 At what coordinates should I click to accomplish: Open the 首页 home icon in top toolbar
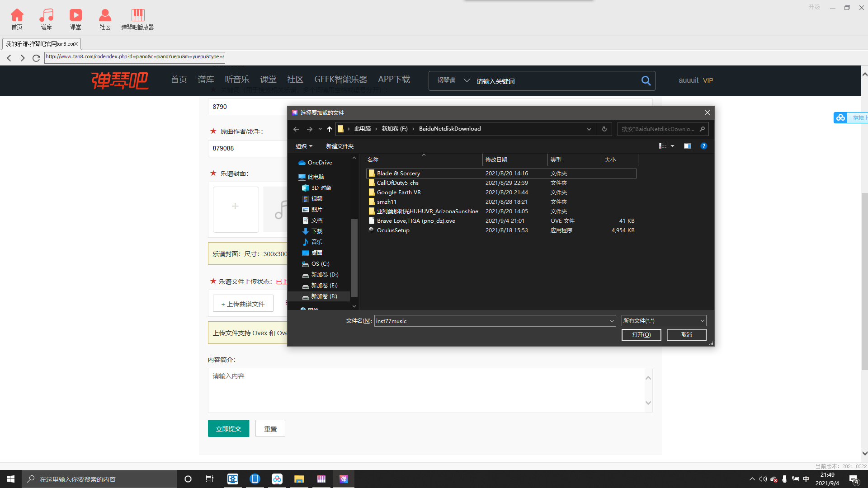pos(17,19)
